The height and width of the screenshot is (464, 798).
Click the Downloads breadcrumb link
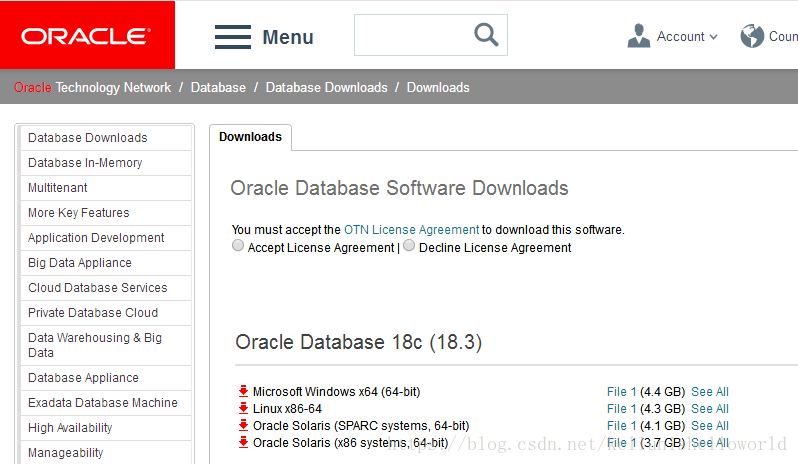click(438, 88)
